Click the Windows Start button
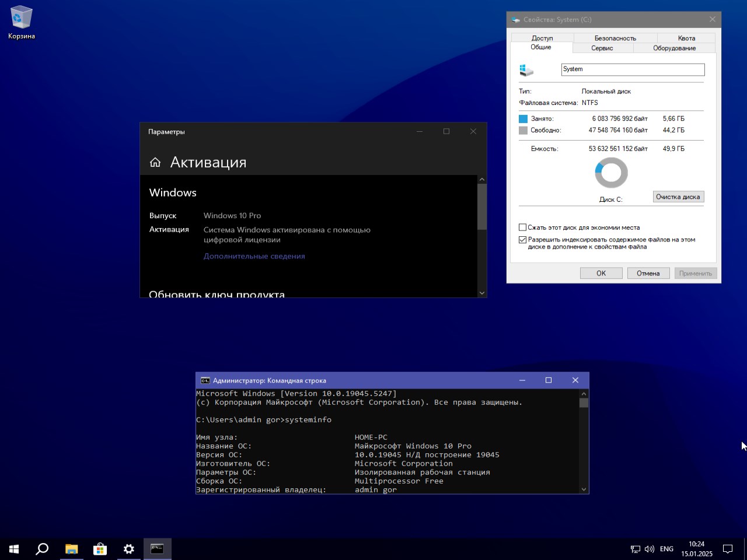The height and width of the screenshot is (560, 747). [x=14, y=549]
